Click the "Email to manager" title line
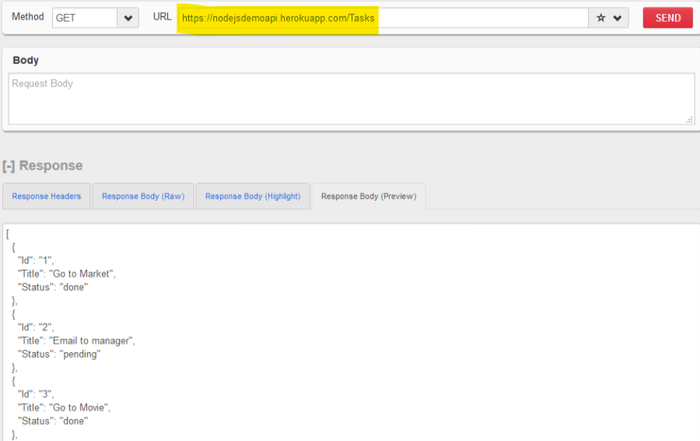This screenshot has width=700, height=441. [76, 341]
